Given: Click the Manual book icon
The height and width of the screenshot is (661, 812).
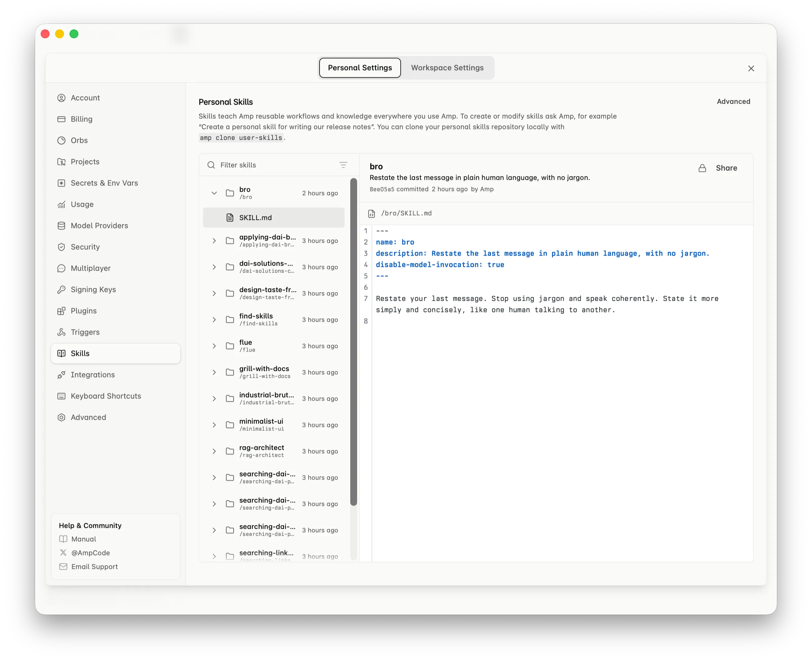Looking at the screenshot, I should pyautogui.click(x=63, y=539).
